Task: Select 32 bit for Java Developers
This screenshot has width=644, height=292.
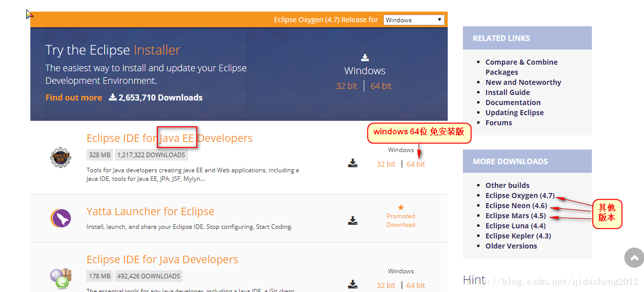Action: [x=386, y=285]
